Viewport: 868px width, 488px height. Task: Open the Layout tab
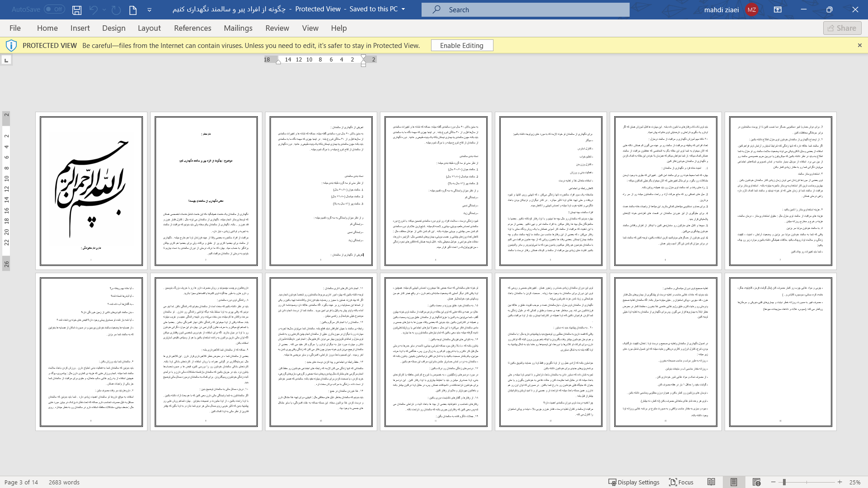click(x=149, y=28)
